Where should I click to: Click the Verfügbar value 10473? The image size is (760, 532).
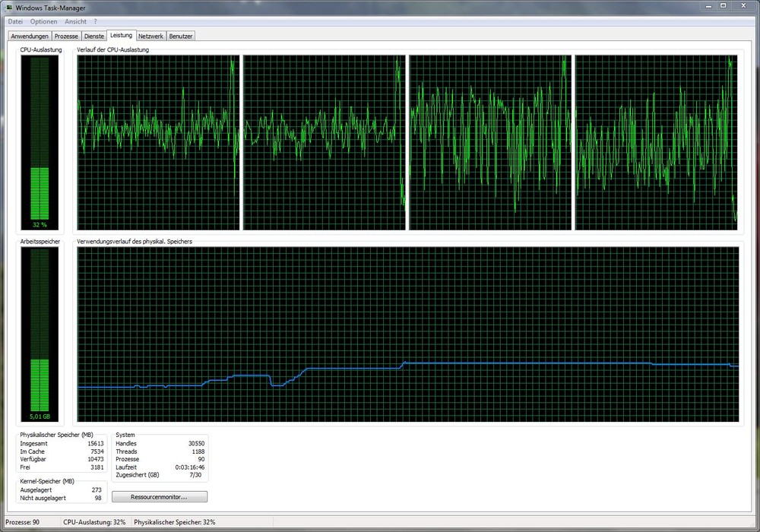[x=96, y=459]
